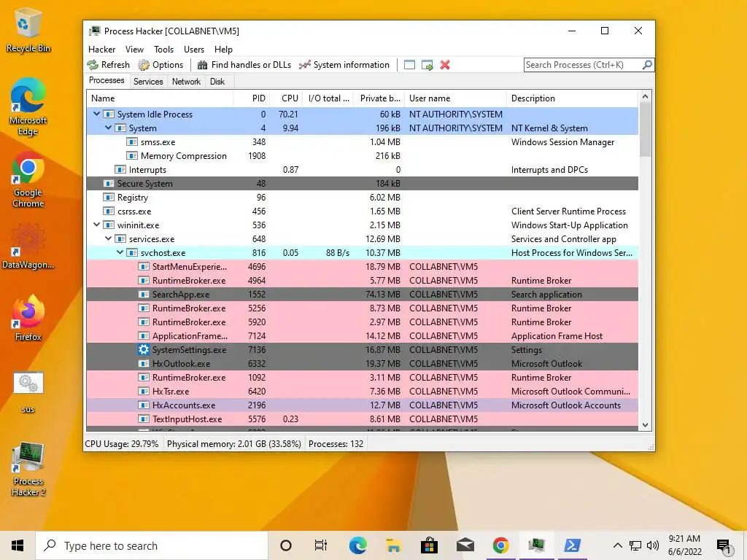The height and width of the screenshot is (560, 747).
Task: Open the Windows Start button
Action: pos(18,545)
